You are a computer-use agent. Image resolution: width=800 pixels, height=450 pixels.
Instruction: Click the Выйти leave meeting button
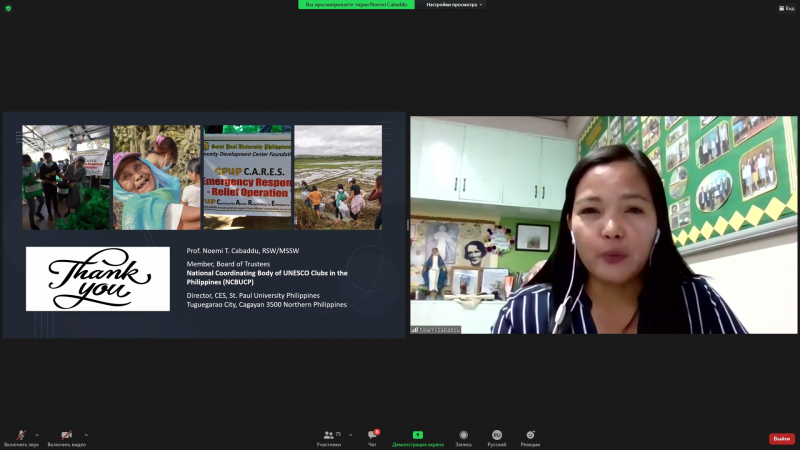click(781, 438)
